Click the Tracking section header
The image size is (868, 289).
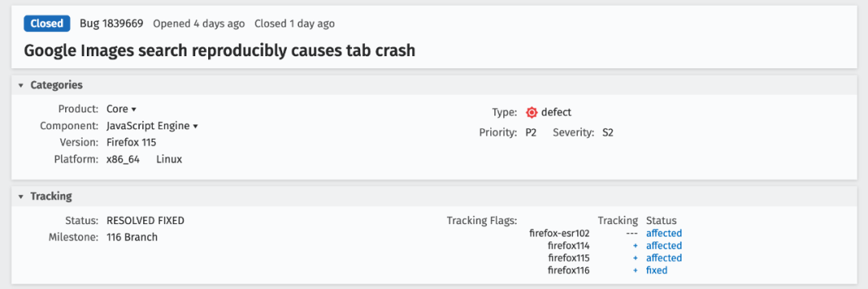(434, 196)
